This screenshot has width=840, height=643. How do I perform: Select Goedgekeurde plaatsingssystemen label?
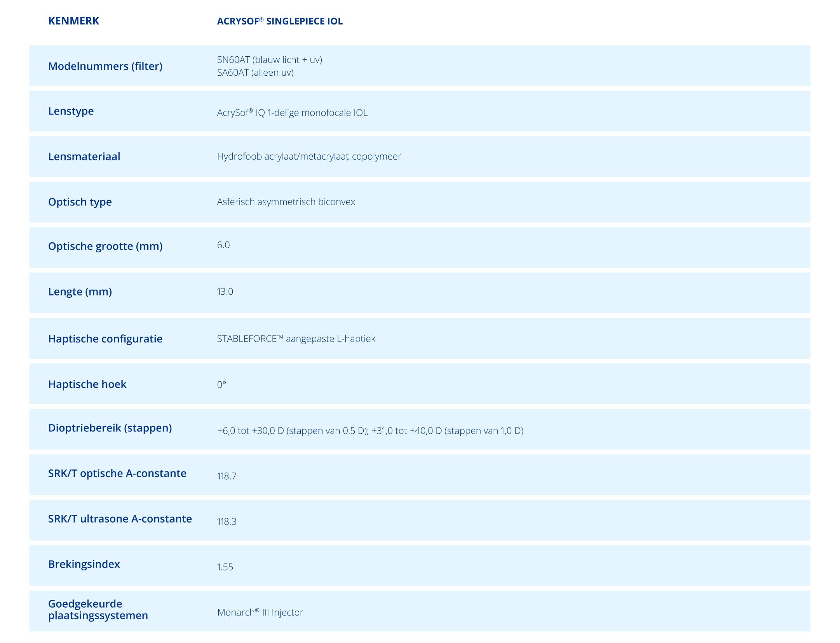click(98, 610)
